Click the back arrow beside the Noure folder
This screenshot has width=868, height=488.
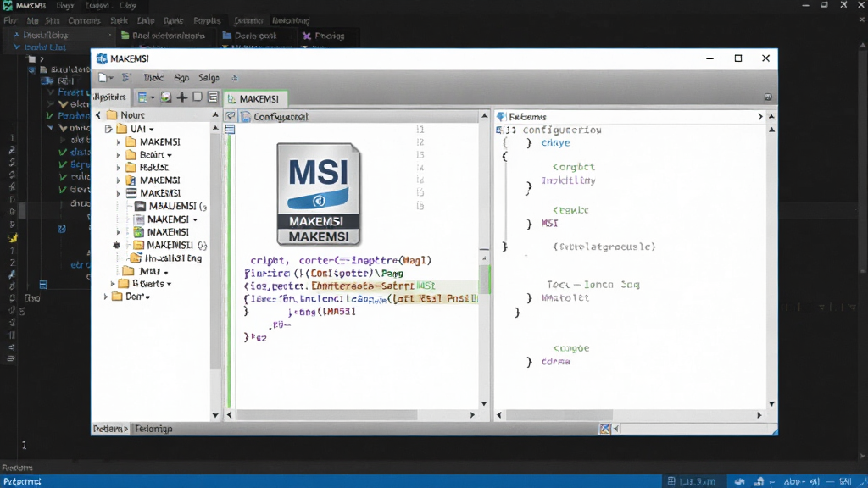[x=98, y=115]
